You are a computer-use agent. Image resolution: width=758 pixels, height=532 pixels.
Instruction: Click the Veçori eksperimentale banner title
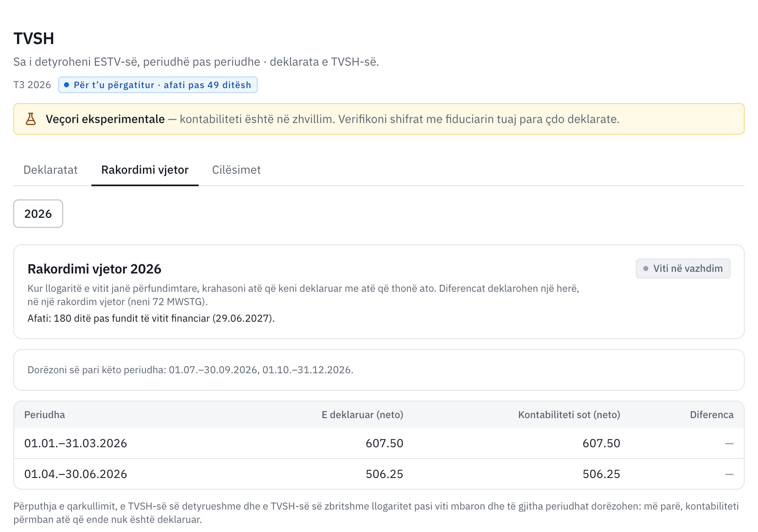105,119
